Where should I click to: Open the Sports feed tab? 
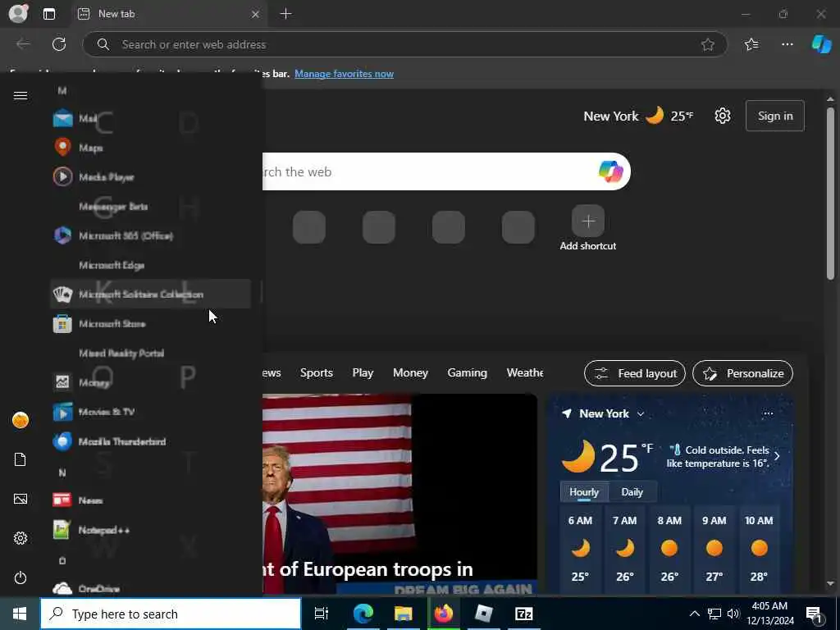pos(317,373)
